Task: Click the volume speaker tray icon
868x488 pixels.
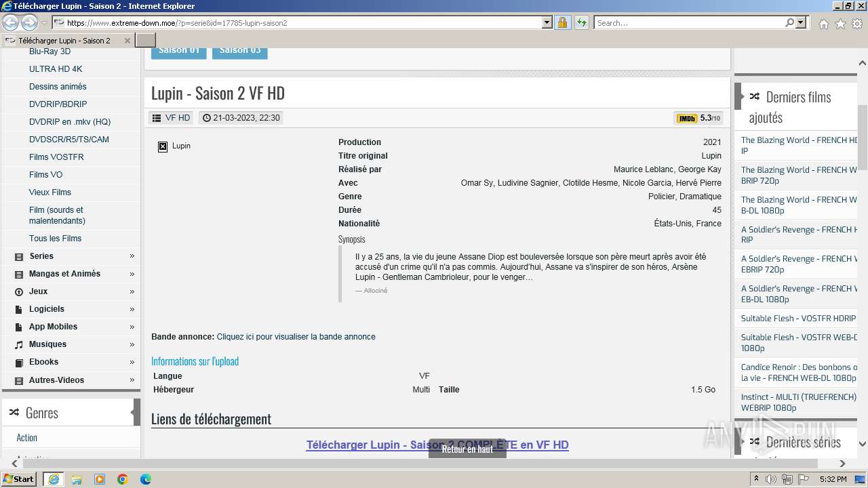Action: point(772,479)
